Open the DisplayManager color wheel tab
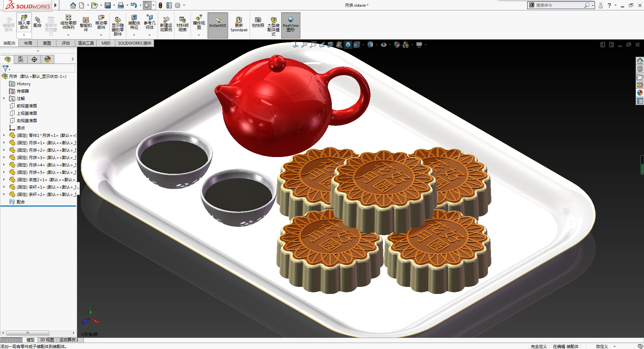The height and width of the screenshot is (349, 644). click(x=48, y=59)
